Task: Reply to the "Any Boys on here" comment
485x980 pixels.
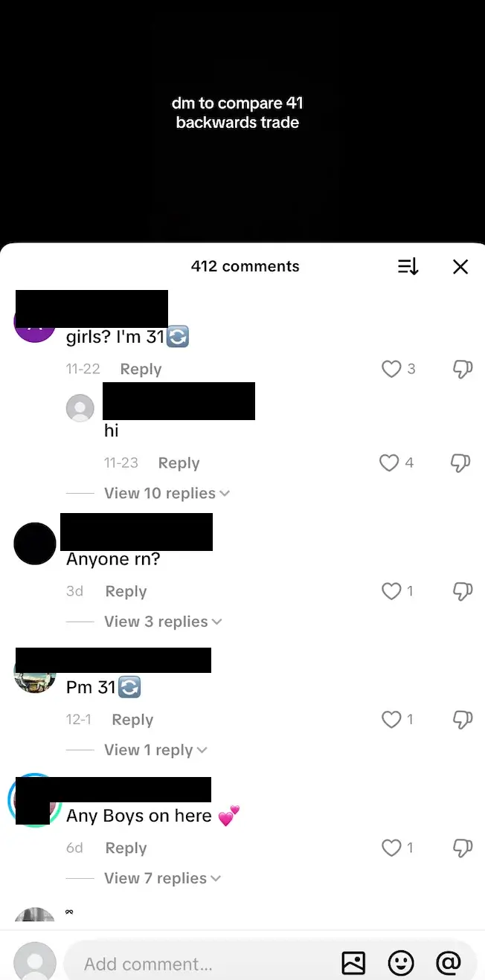Action: point(126,848)
